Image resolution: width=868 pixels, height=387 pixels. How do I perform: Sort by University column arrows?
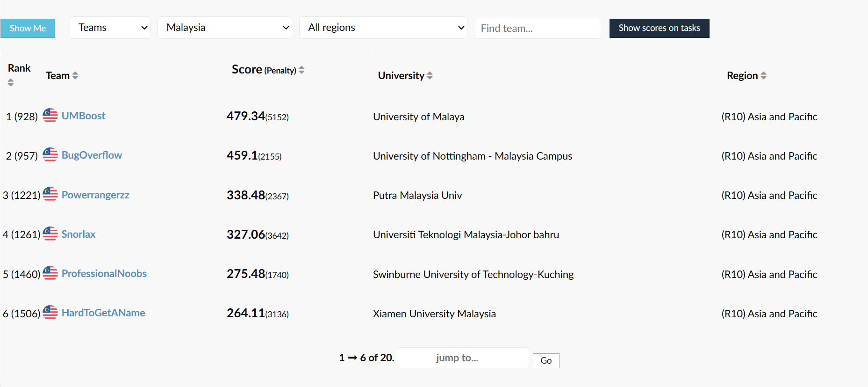(x=430, y=75)
